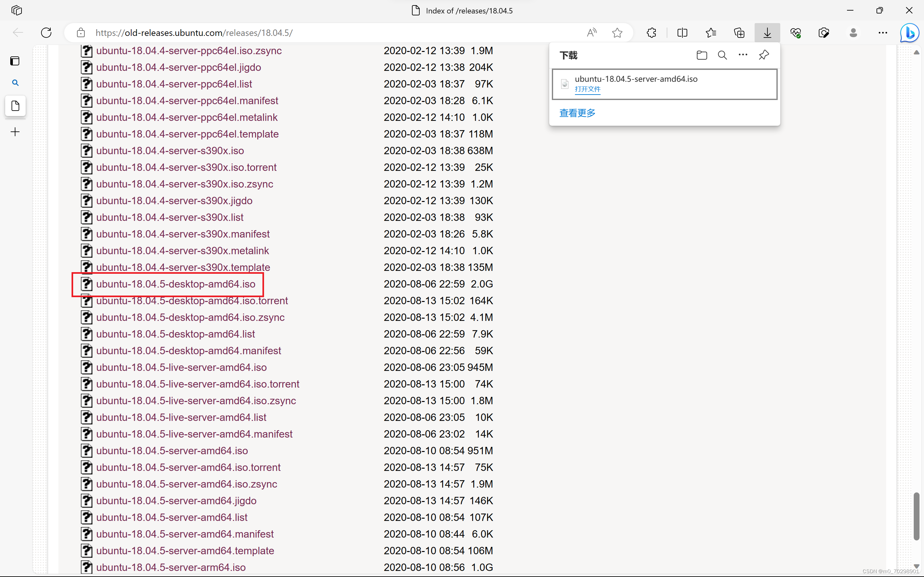
Task: Click ubuntu-18.04.5-desktop-amd64.iso link
Action: [x=175, y=284]
